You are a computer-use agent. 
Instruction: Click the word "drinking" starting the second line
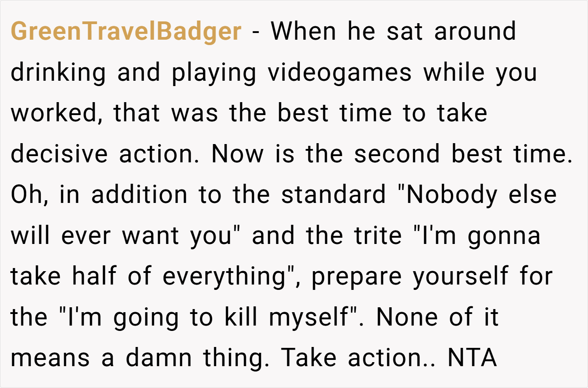tap(58, 72)
